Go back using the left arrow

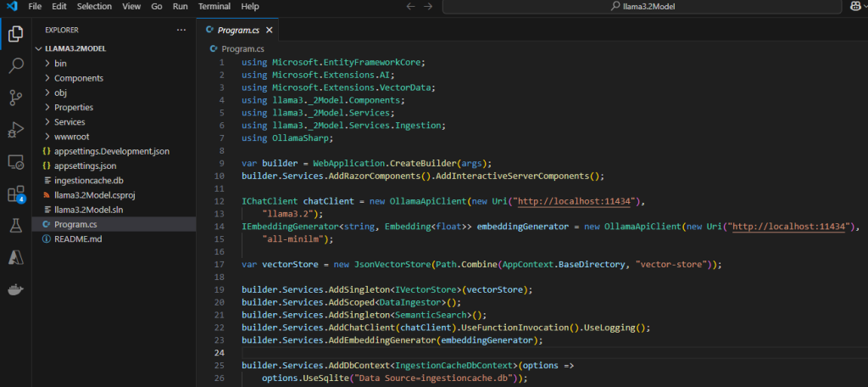[410, 7]
